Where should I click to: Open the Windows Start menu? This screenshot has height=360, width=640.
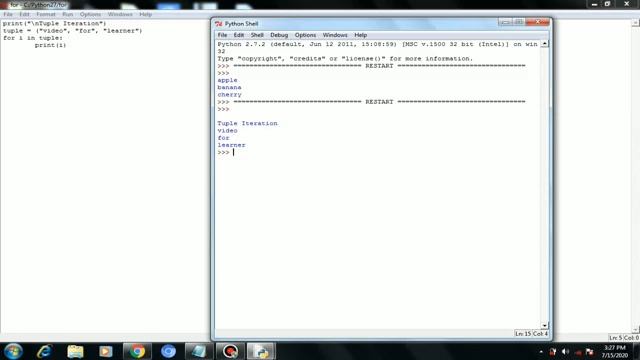coord(13,351)
